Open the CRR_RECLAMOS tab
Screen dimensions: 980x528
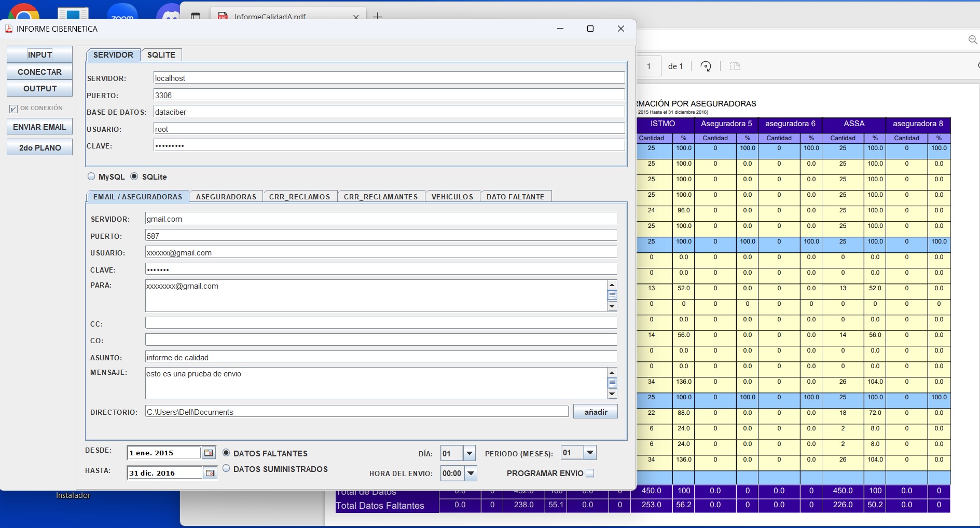click(299, 196)
